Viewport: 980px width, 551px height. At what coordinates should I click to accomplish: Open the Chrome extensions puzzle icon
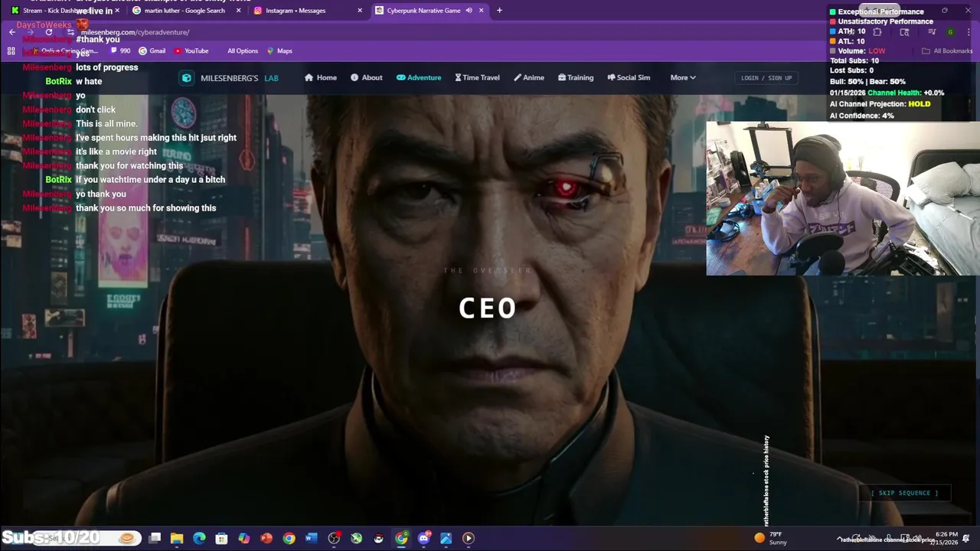pos(877,32)
